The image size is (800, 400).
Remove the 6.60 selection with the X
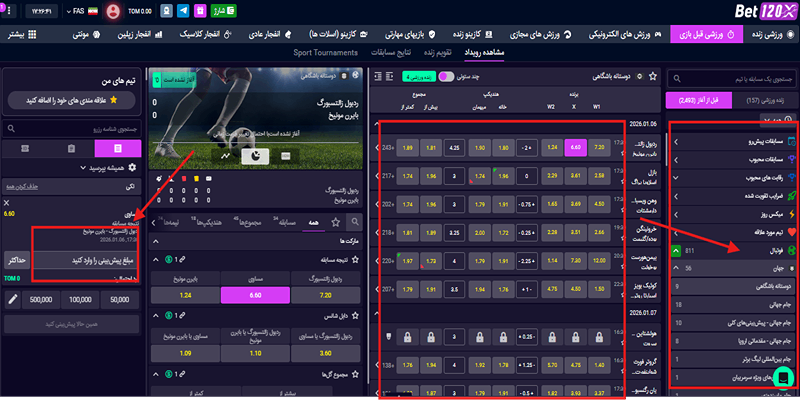point(7,203)
